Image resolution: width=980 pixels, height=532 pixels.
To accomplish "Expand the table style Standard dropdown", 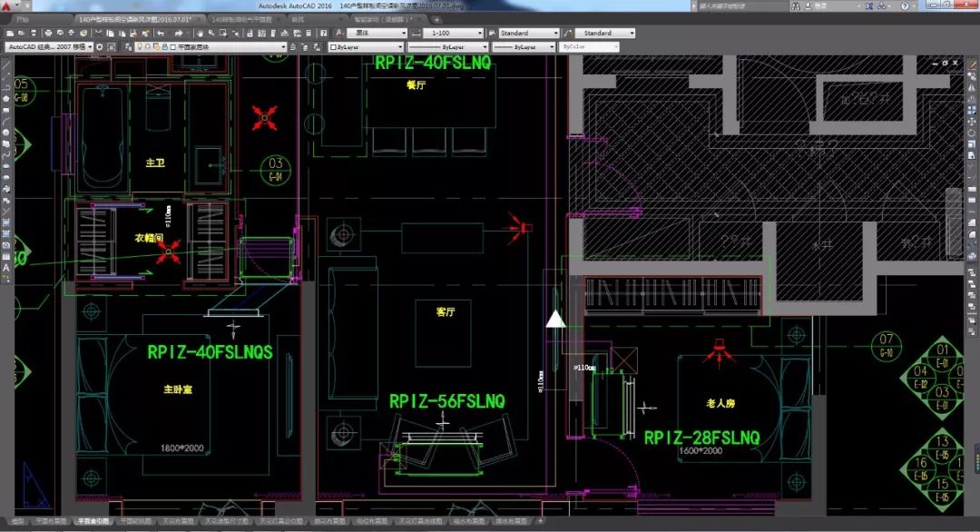I will tap(555, 33).
